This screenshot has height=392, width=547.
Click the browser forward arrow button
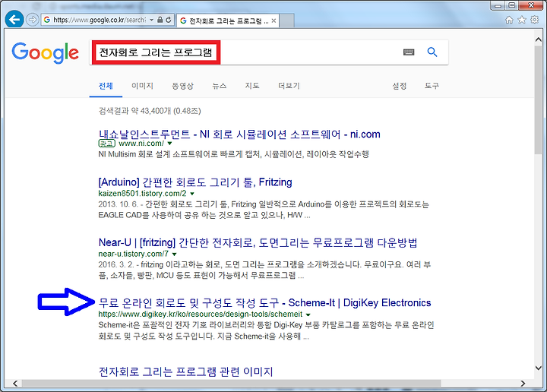coord(33,20)
